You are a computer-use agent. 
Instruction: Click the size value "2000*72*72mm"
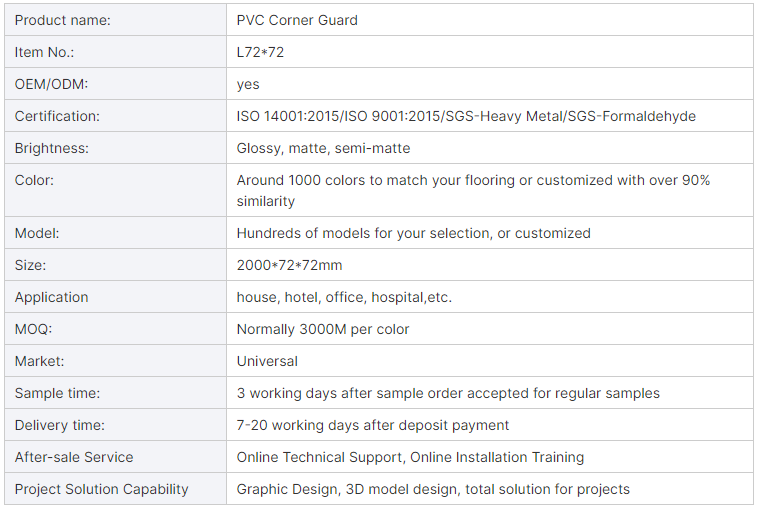tap(289, 265)
